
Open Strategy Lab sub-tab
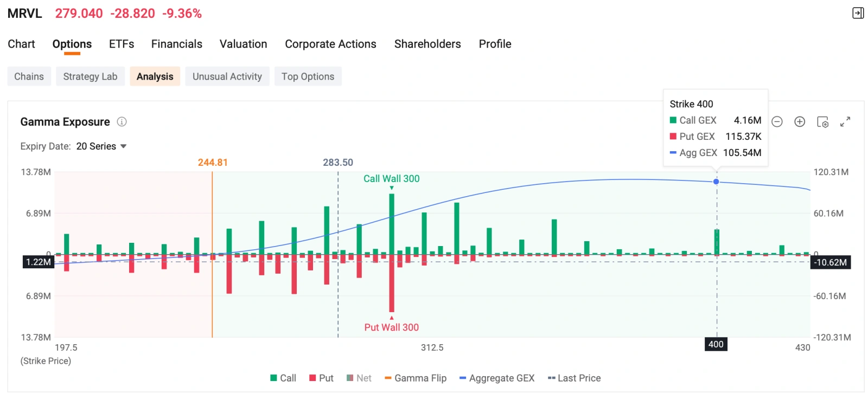(x=90, y=76)
